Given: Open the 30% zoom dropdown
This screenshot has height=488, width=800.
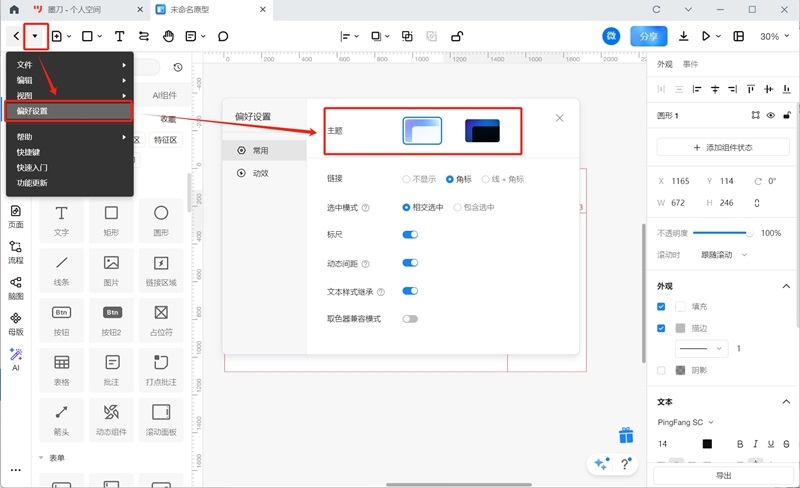Looking at the screenshot, I should pyautogui.click(x=774, y=36).
